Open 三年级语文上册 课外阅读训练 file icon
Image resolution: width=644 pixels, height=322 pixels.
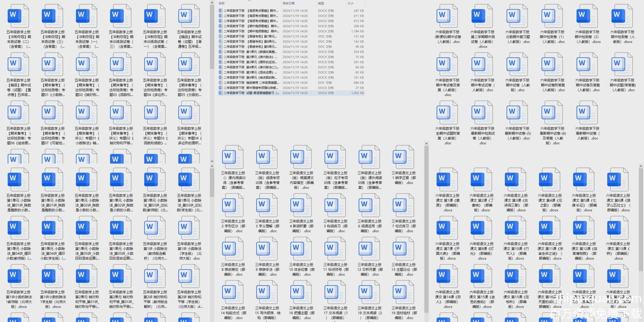tap(369, 157)
